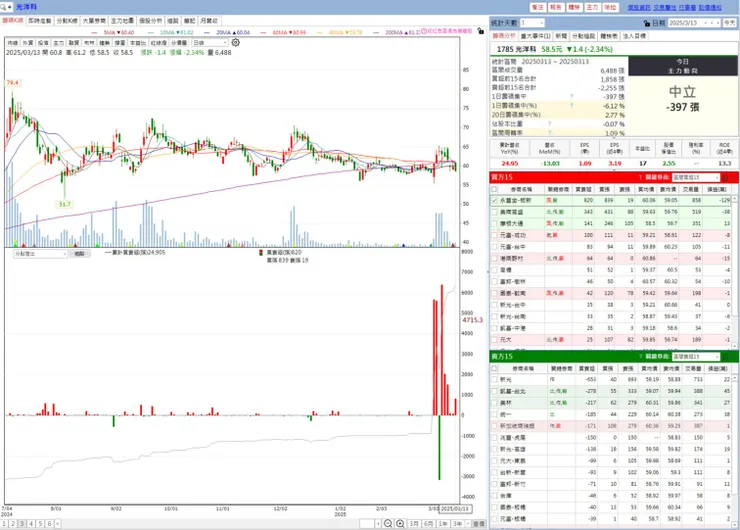
Task: Switch to 分點K線 tab
Action: [x=67, y=21]
